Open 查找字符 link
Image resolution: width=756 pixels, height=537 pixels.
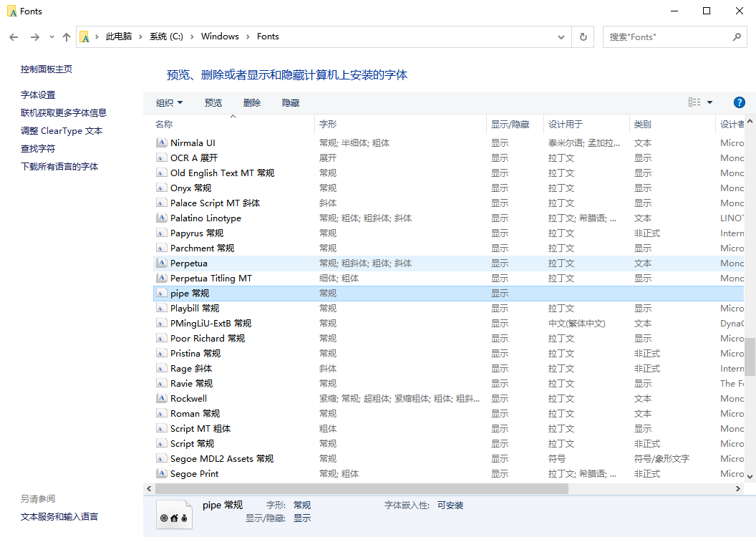38,148
